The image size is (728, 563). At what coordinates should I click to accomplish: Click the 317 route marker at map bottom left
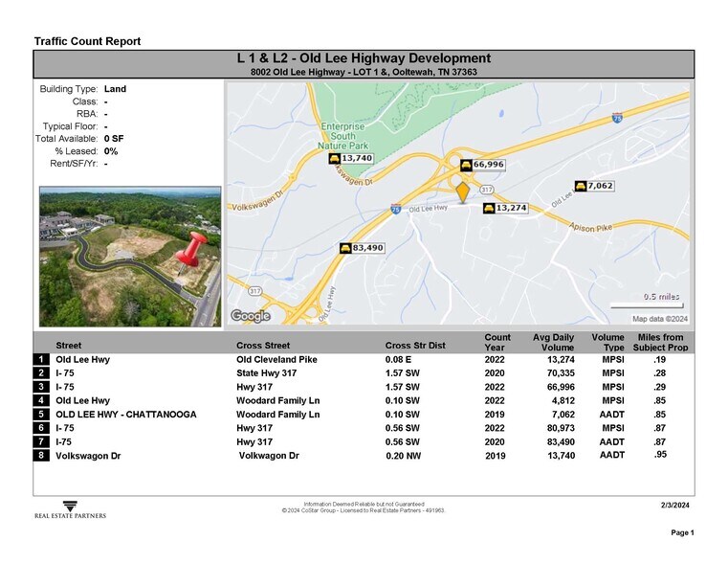point(254,291)
